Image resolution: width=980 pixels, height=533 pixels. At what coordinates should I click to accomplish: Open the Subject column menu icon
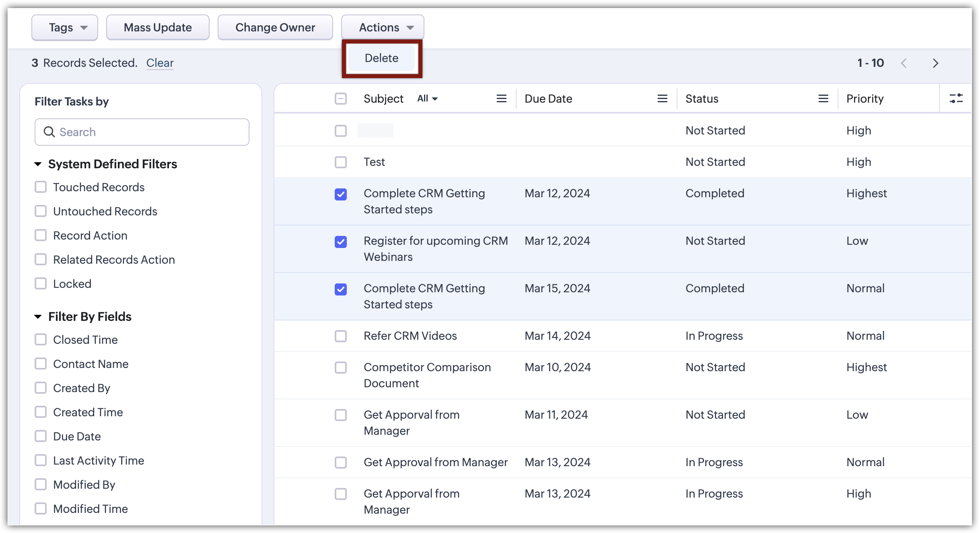pyautogui.click(x=501, y=99)
